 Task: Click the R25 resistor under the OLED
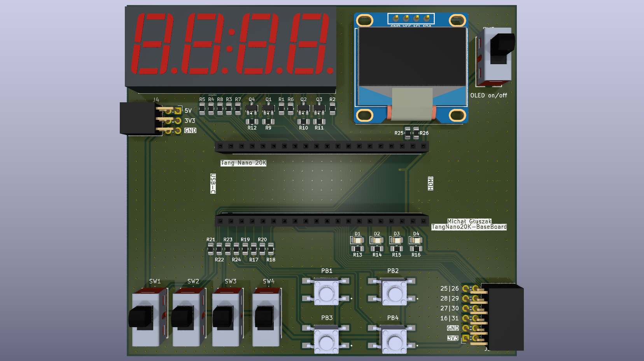(x=408, y=133)
